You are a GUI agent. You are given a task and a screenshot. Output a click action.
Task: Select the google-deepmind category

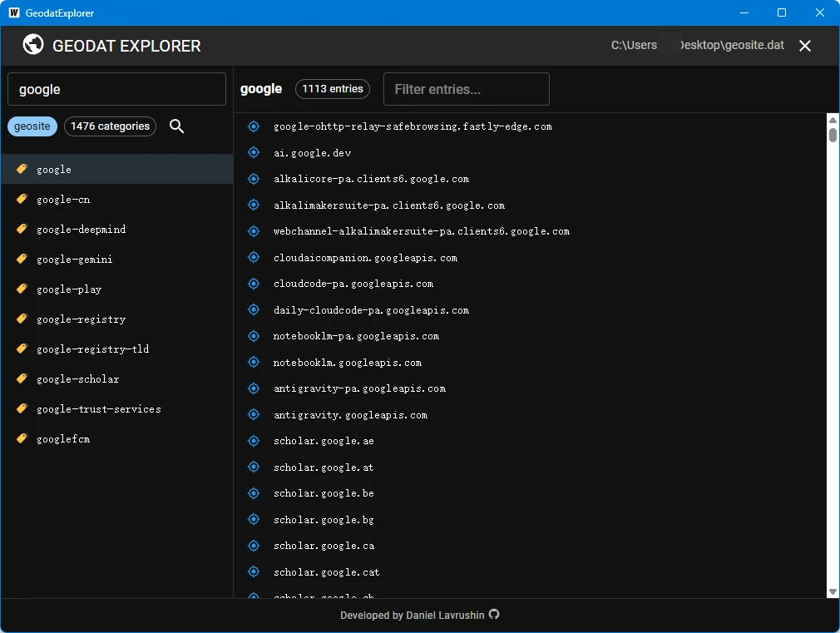[116, 230]
